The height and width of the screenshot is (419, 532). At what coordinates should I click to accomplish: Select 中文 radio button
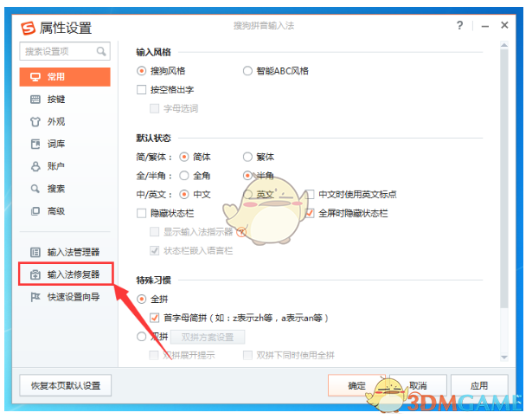[x=184, y=195]
